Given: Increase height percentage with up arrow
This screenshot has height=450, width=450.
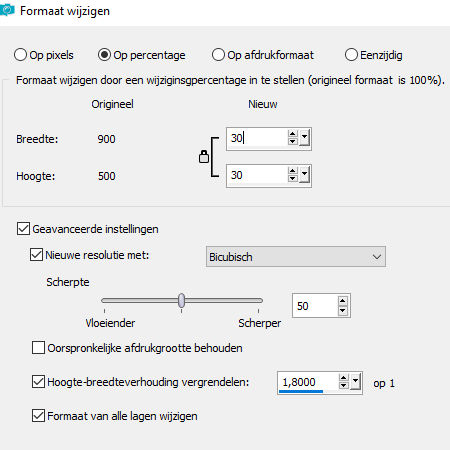Looking at the screenshot, I should (x=293, y=171).
